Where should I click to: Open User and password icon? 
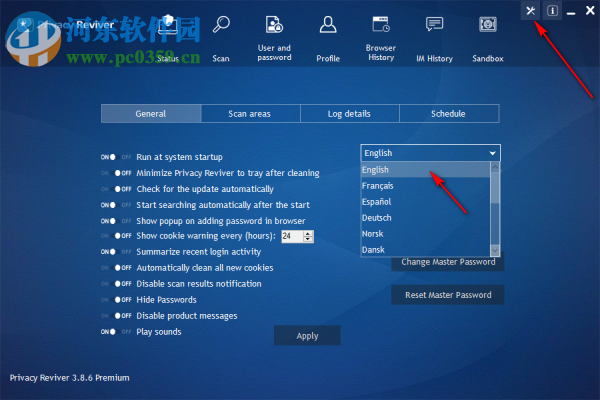point(274,24)
